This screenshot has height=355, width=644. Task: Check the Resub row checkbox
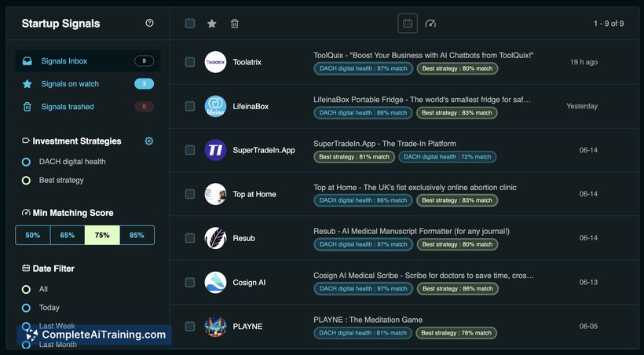tap(190, 238)
